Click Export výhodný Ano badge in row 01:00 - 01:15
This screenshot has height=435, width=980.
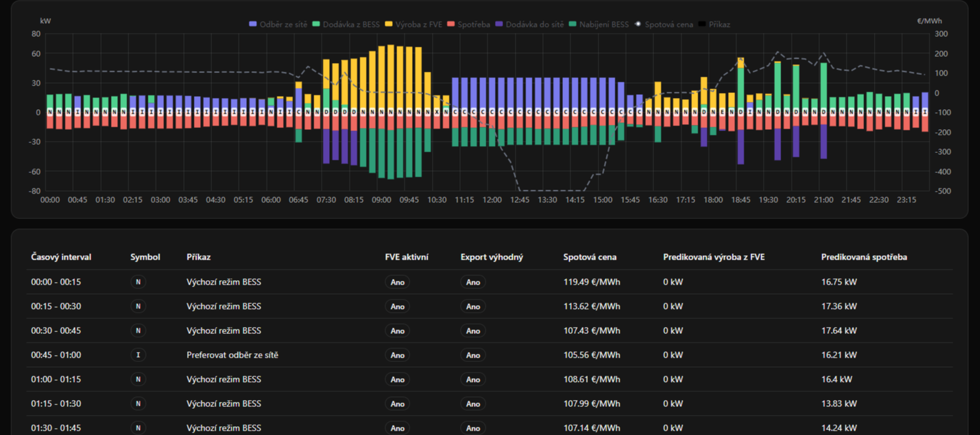pyautogui.click(x=473, y=379)
